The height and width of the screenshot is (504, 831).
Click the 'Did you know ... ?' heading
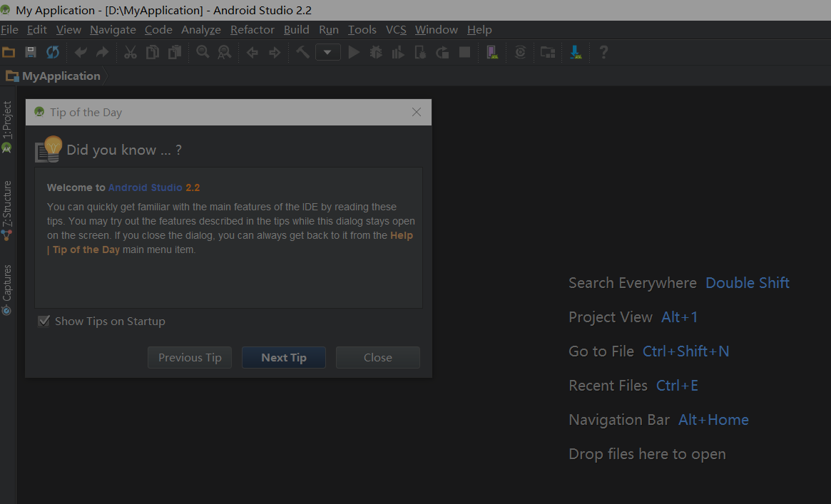click(124, 150)
